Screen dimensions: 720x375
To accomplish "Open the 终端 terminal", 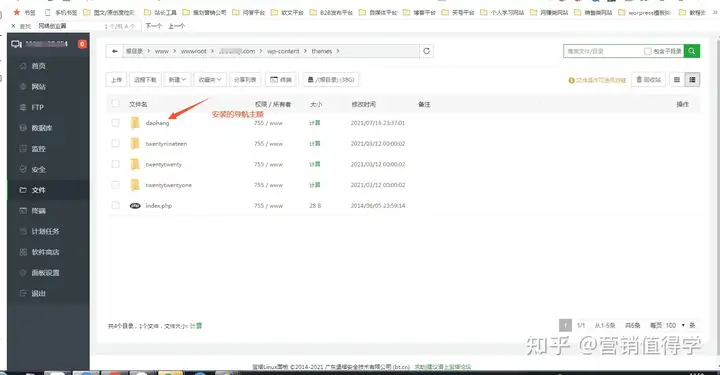I will point(281,80).
